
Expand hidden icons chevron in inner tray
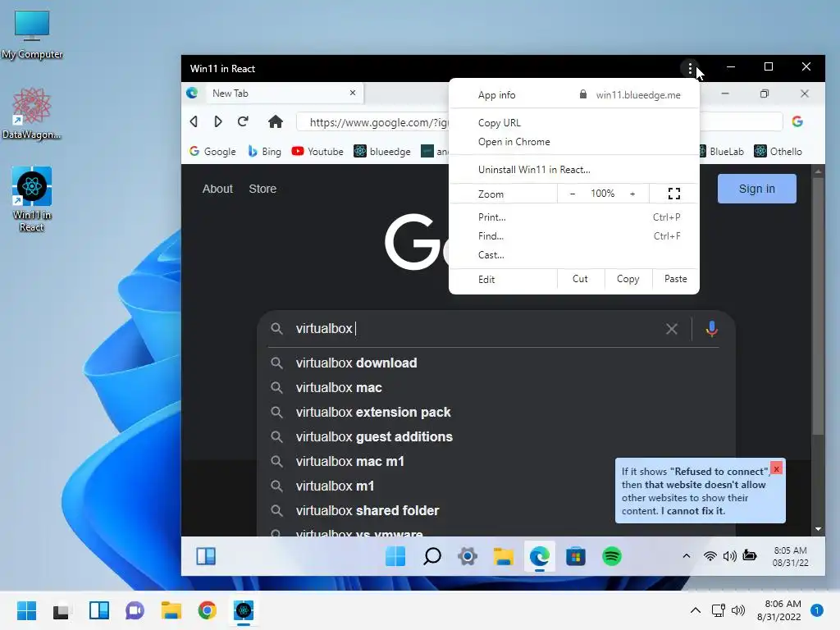click(687, 556)
